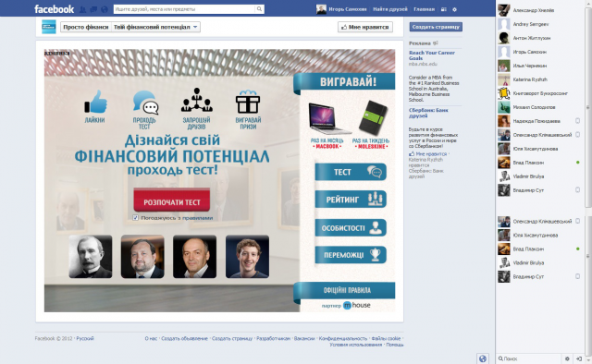The height and width of the screenshot is (364, 592).
Task: Switch language via Русский footer link
Action: [x=85, y=338]
